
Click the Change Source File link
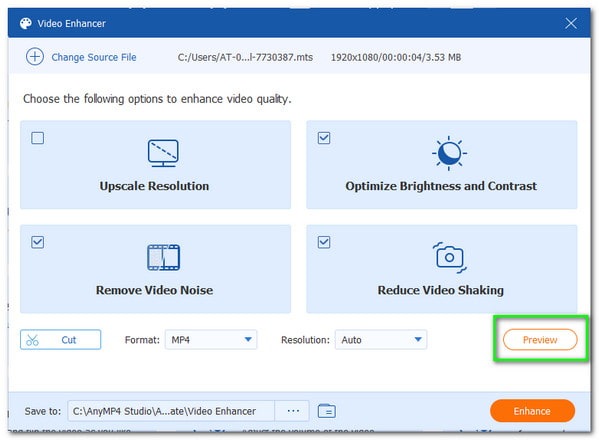coord(94,57)
